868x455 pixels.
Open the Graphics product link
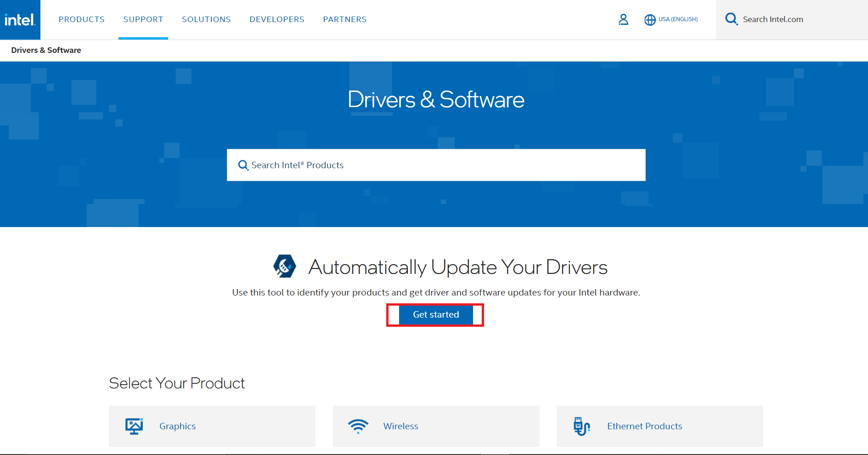178,426
